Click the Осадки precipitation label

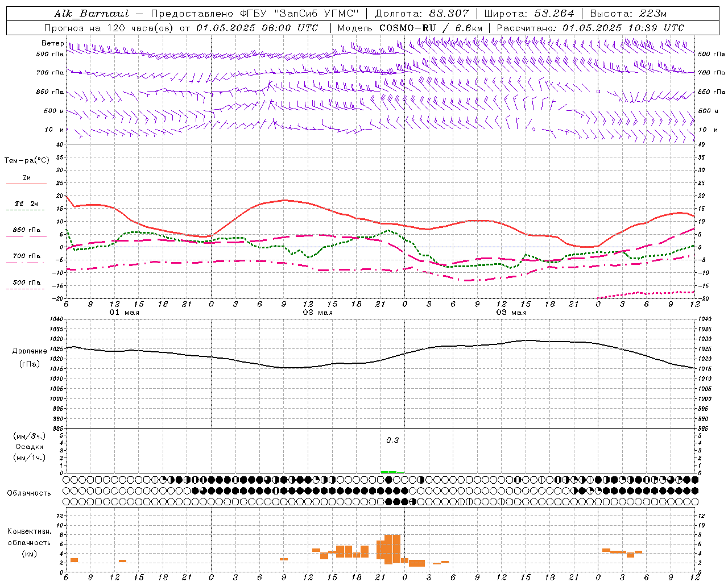tap(30, 447)
